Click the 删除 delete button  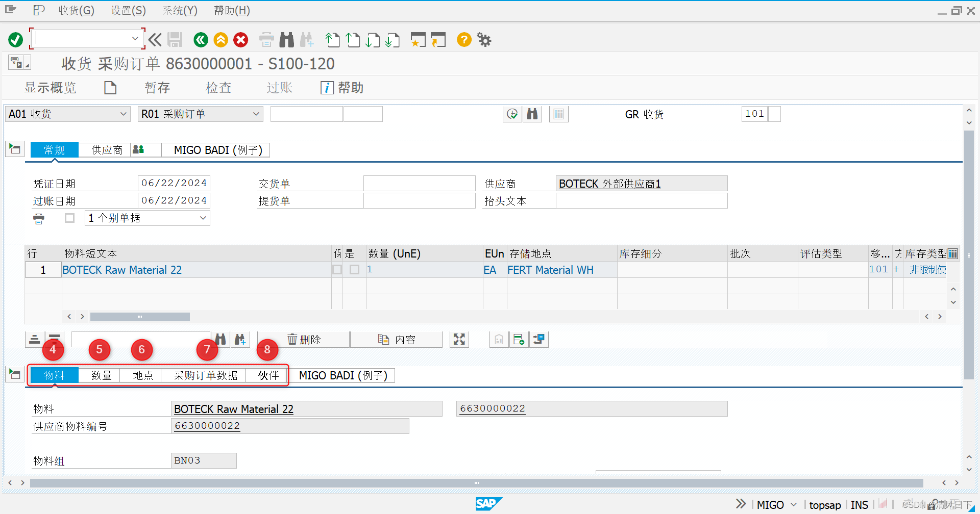[304, 339]
